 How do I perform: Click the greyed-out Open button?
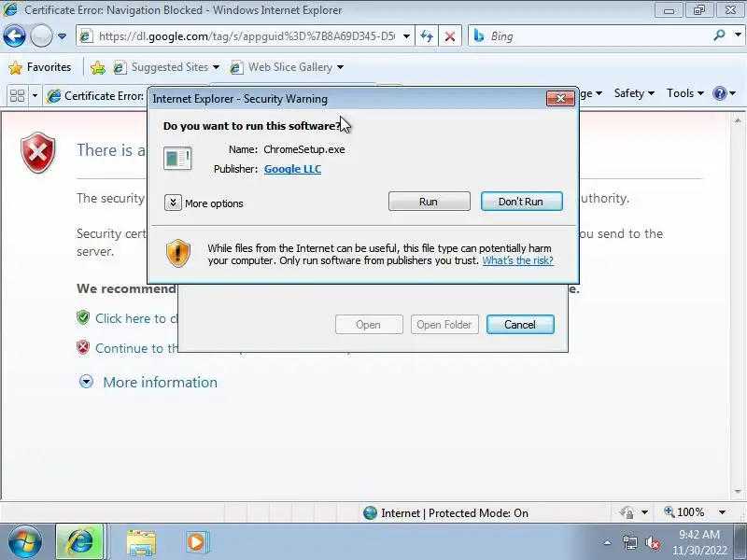coord(369,325)
